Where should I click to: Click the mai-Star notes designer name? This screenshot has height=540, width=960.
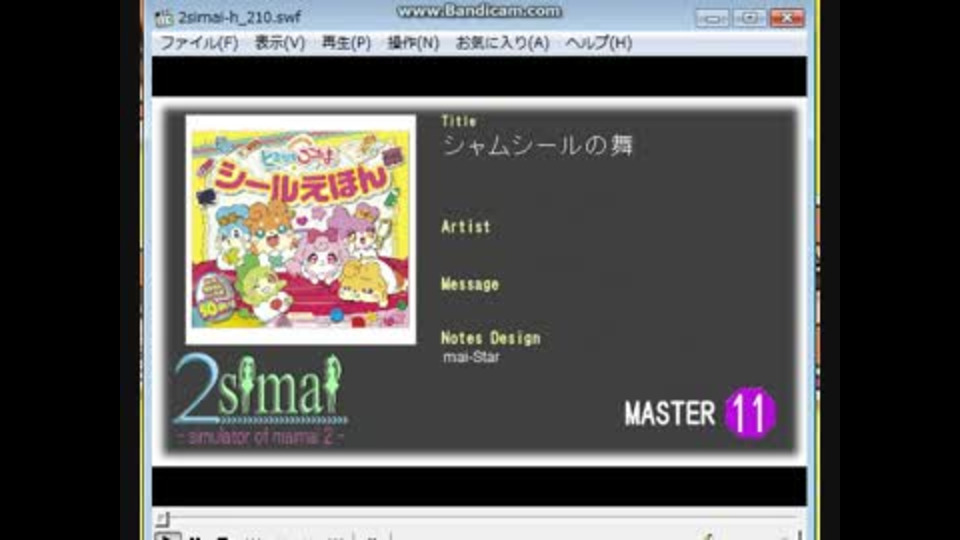pyautogui.click(x=471, y=357)
